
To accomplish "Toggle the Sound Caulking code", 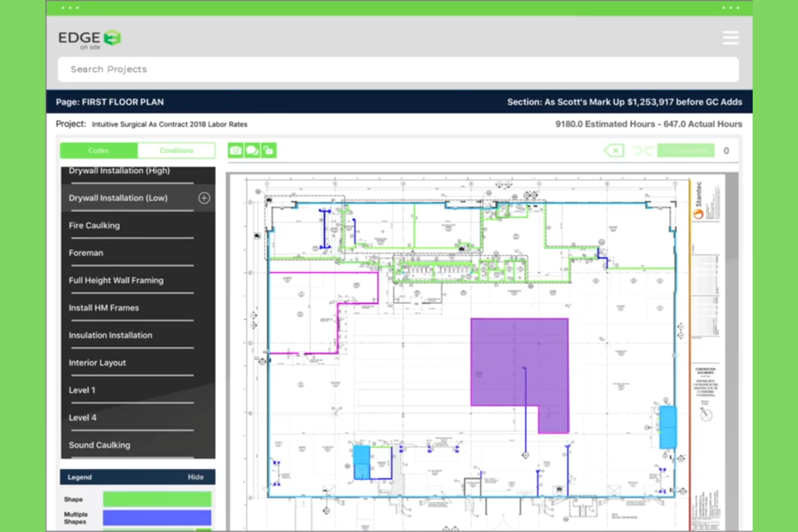I will click(x=99, y=445).
